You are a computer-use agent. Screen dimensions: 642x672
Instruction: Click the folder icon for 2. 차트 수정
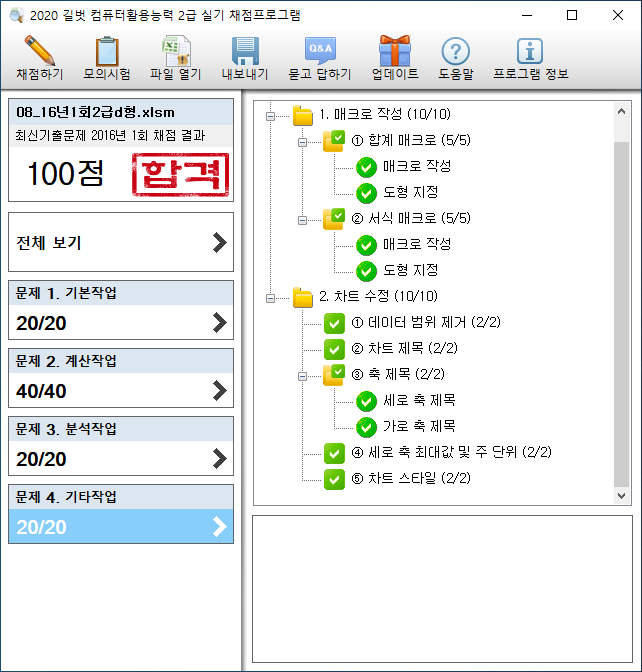303,297
